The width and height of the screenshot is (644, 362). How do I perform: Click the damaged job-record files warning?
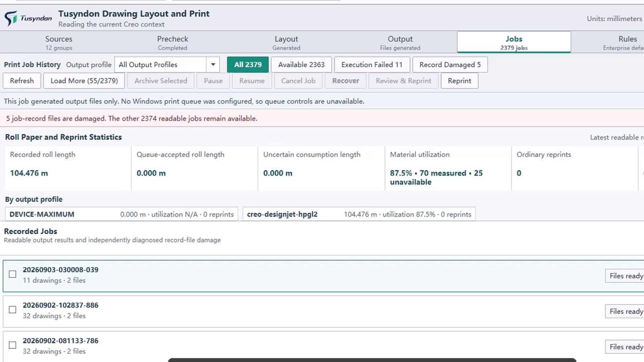point(132,119)
